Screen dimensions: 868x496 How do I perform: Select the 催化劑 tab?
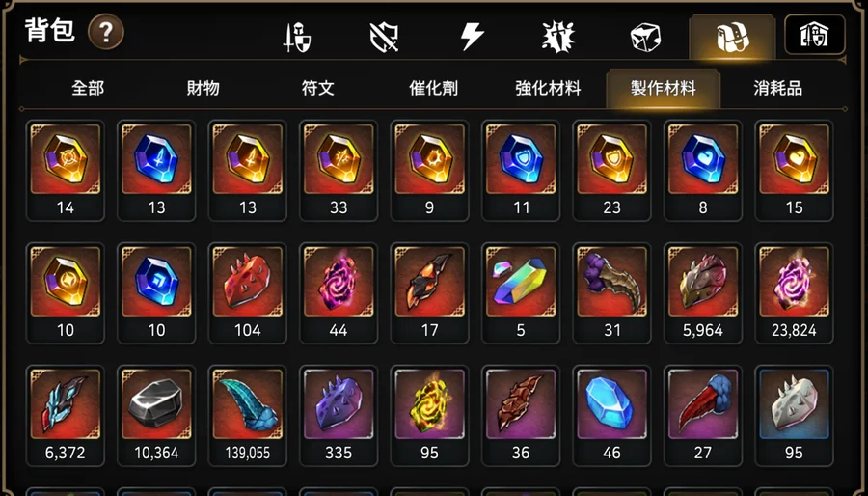point(433,88)
